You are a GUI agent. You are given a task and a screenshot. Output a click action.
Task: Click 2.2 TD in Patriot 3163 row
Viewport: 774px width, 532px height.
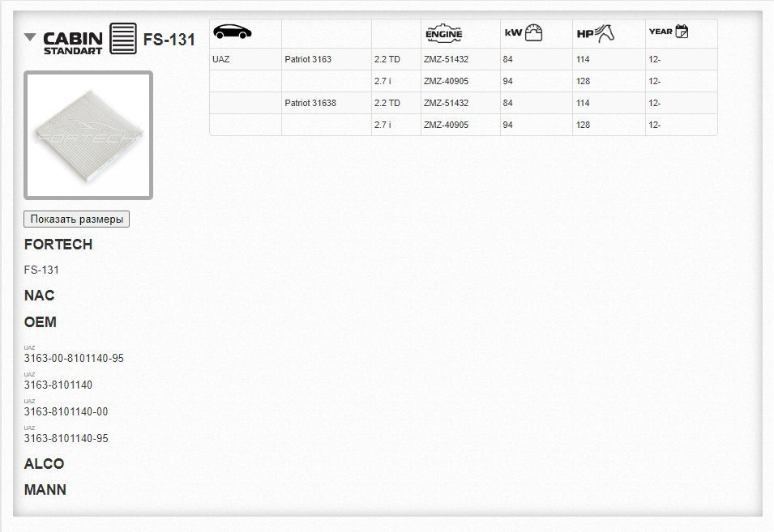tap(387, 59)
